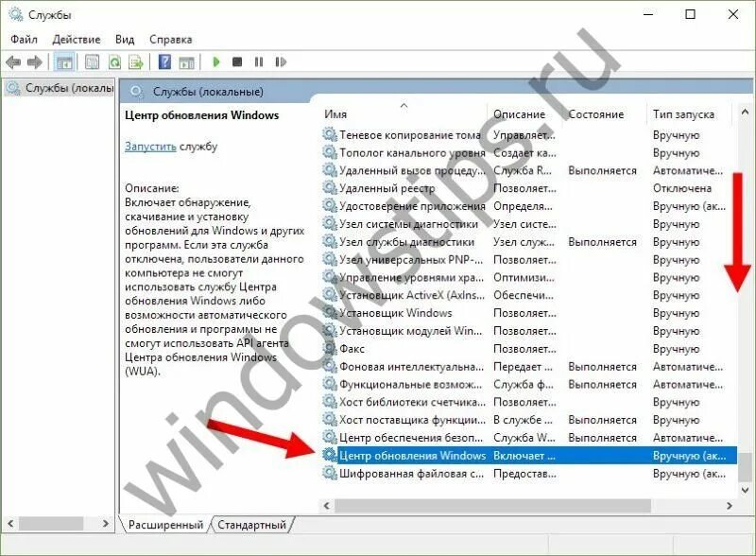756x556 pixels.
Task: Sort by the Имя column header
Action: click(x=335, y=114)
